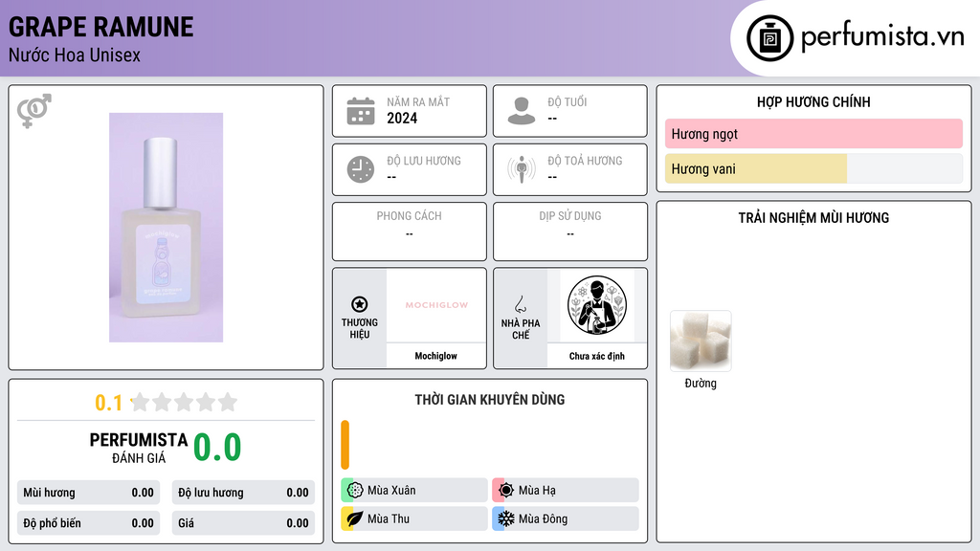Click the nose icon above Nhà pha chế

(x=520, y=304)
